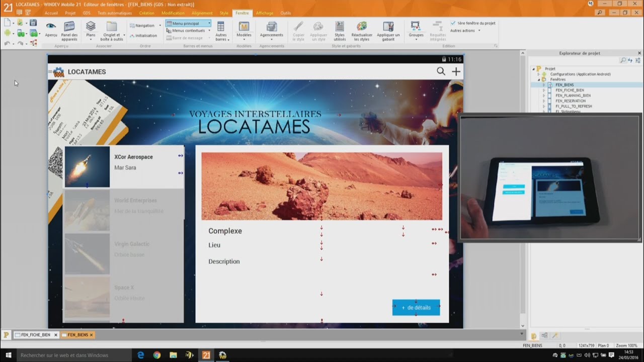This screenshot has height=362, width=644.
Task: Click the search magnifier in the LOCATAMES app bar
Action: tap(441, 71)
